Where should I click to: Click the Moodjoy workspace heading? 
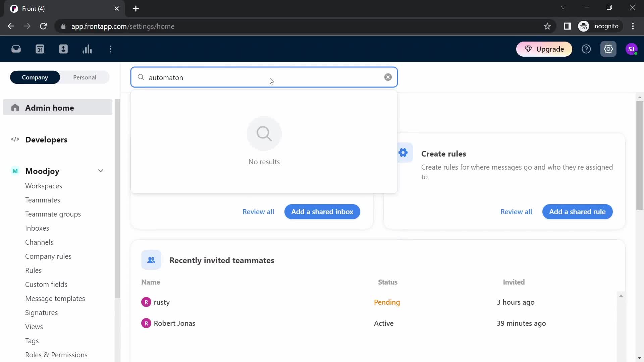point(42,171)
